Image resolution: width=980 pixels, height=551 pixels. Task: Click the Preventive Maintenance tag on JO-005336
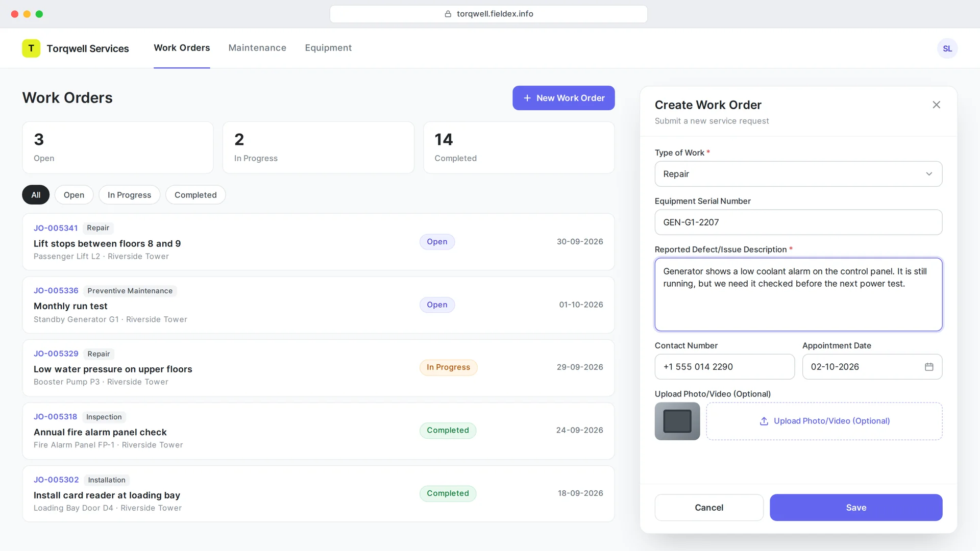pyautogui.click(x=130, y=291)
